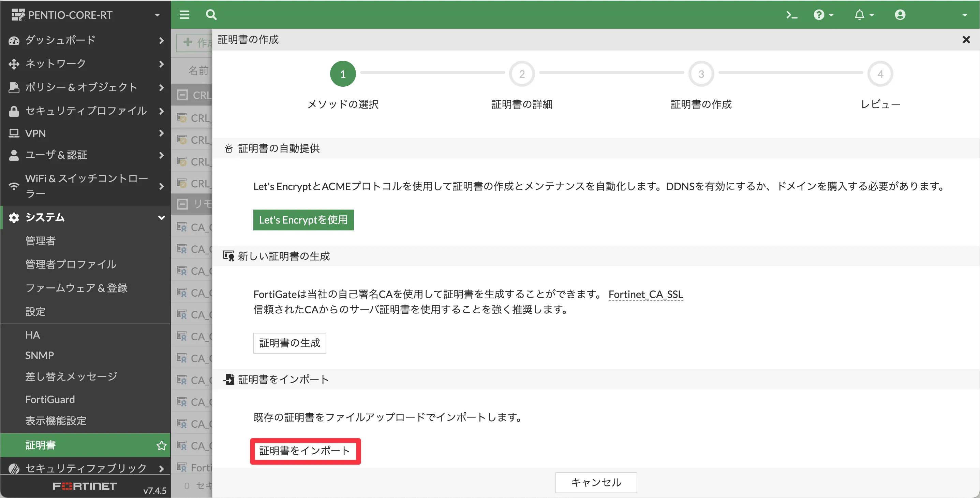Open the help question mark menu
This screenshot has width=980, height=498.
click(x=823, y=15)
